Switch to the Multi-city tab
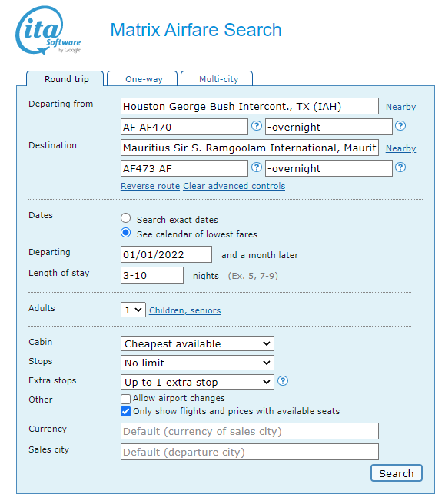The height and width of the screenshot is (504, 445). click(217, 78)
